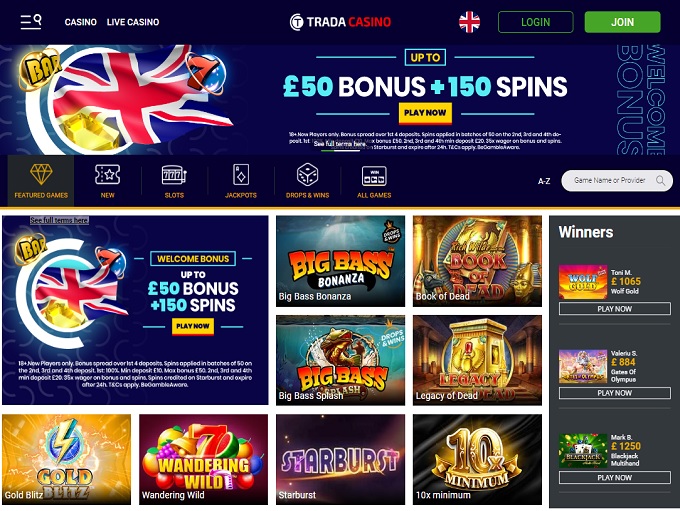Click the green Join button

pyautogui.click(x=622, y=22)
